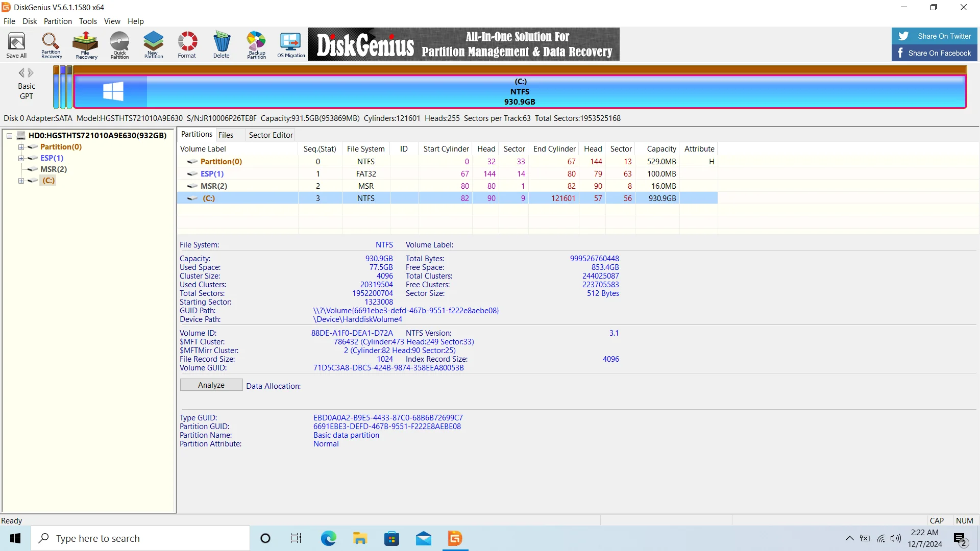980x551 pixels.
Task: Expand ESP(1) in the tree
Action: (x=21, y=158)
